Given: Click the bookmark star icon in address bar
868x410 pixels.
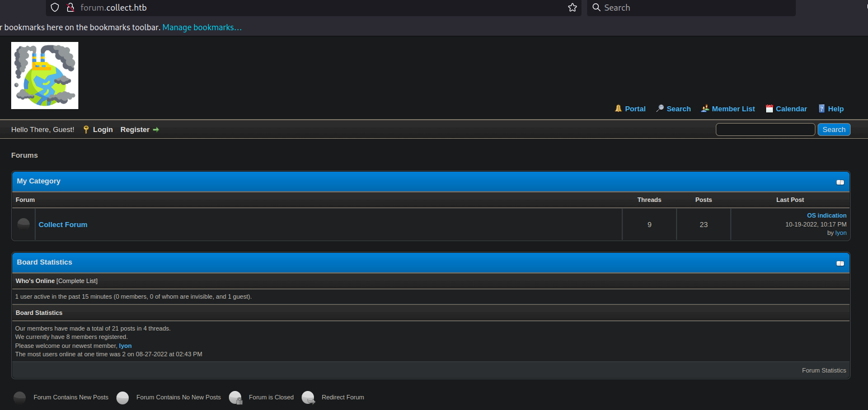Looking at the screenshot, I should pyautogui.click(x=572, y=8).
